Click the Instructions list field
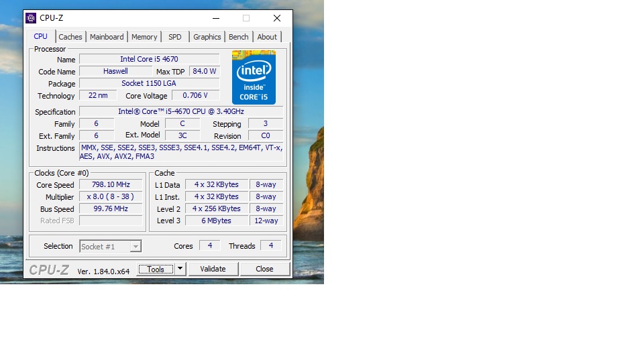The width and height of the screenshot is (644, 362). point(181,152)
